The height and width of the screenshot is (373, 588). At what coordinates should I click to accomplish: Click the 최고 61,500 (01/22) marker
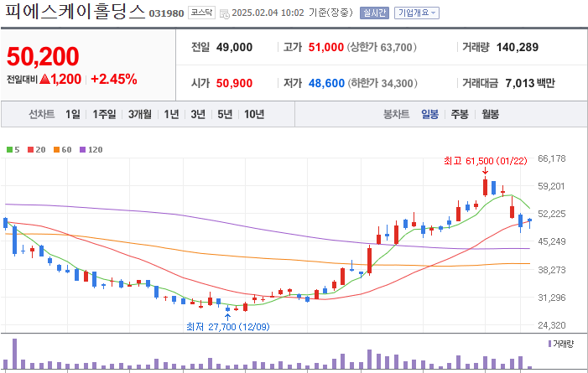pyautogui.click(x=486, y=161)
